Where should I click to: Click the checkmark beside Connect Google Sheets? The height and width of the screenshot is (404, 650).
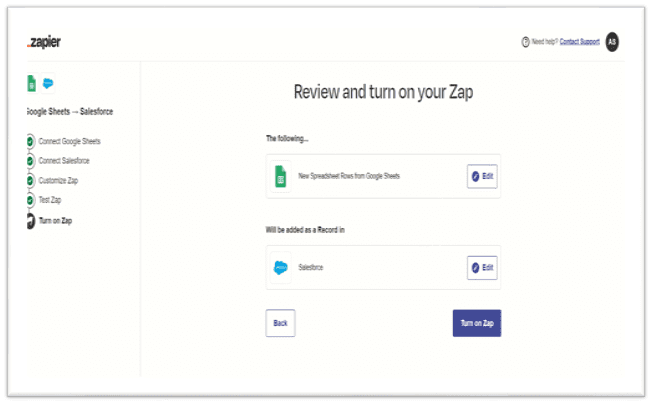click(x=30, y=141)
